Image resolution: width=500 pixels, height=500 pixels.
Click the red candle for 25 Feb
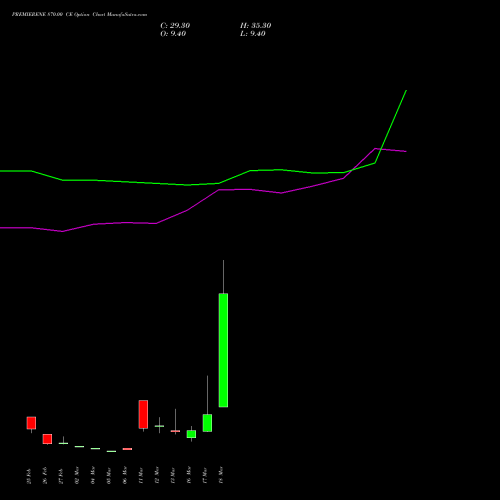click(31, 423)
